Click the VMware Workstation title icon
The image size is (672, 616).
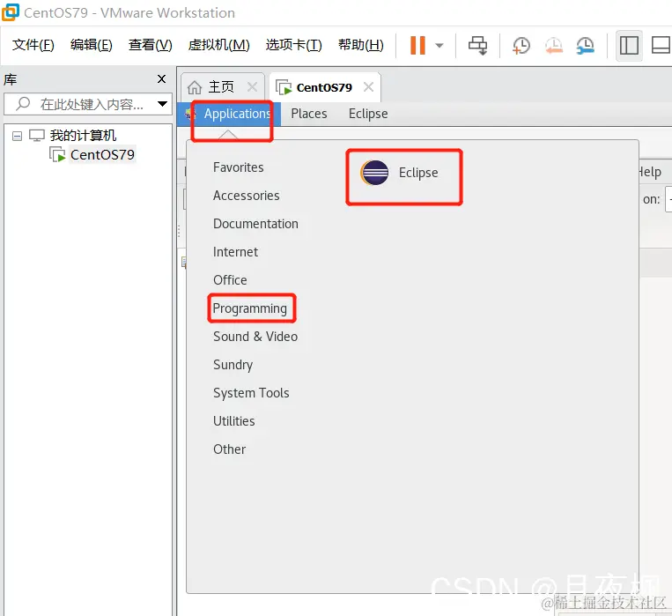(11, 12)
